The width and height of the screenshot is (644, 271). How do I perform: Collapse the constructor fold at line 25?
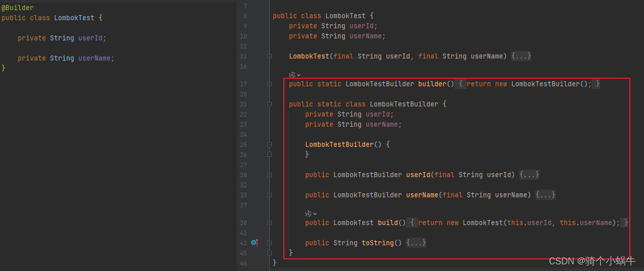[x=269, y=145]
